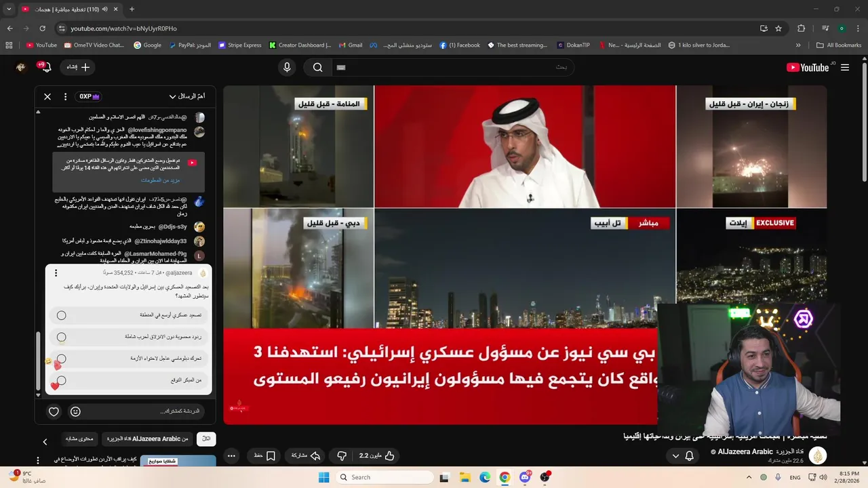The height and width of the screenshot is (488, 868).
Task: Open tab search dropdown arrow
Action: pyautogui.click(x=9, y=9)
